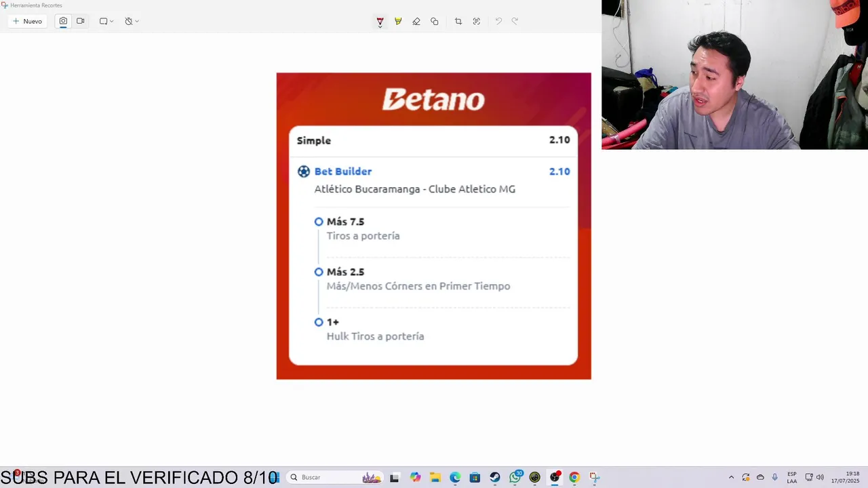868x488 pixels.
Task: Select the Más 7.5 selection circle
Action: click(x=319, y=222)
